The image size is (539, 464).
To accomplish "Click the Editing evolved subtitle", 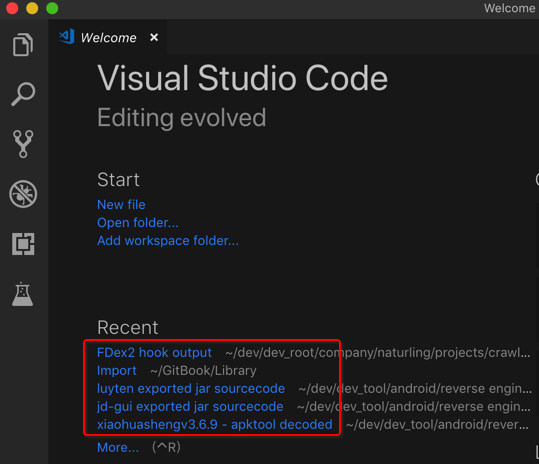I will click(x=182, y=118).
